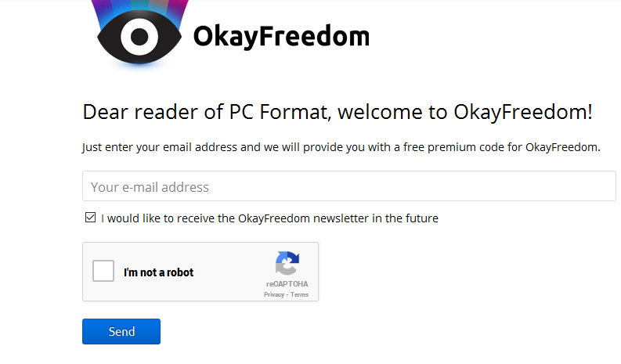The image size is (621, 364).
Task: Click the small "reCAPTCHA" caption text
Action: click(x=287, y=283)
